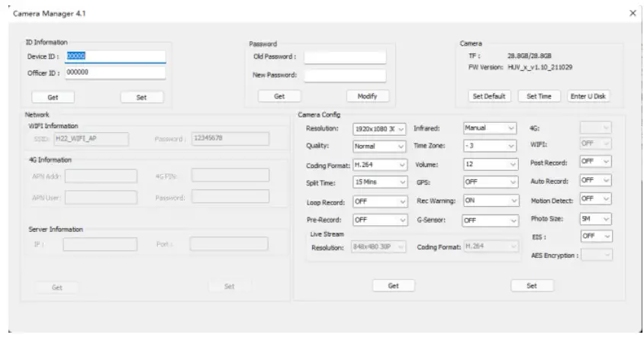The width and height of the screenshot is (644, 338).
Task: Focus the New Password field
Action: point(345,76)
